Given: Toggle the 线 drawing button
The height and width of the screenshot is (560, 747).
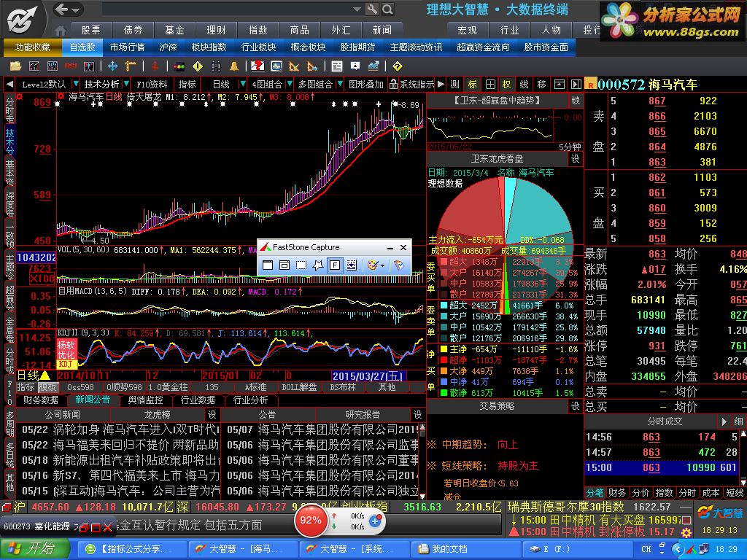Looking at the screenshot, I should pyautogui.click(x=524, y=85).
